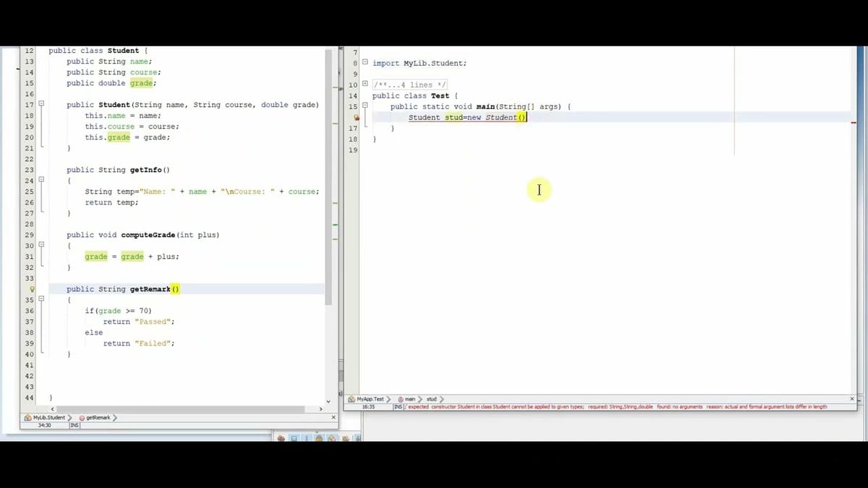Image resolution: width=868 pixels, height=488 pixels.
Task: Click the lightbulb hint icon beside getRemark
Action: 32,289
